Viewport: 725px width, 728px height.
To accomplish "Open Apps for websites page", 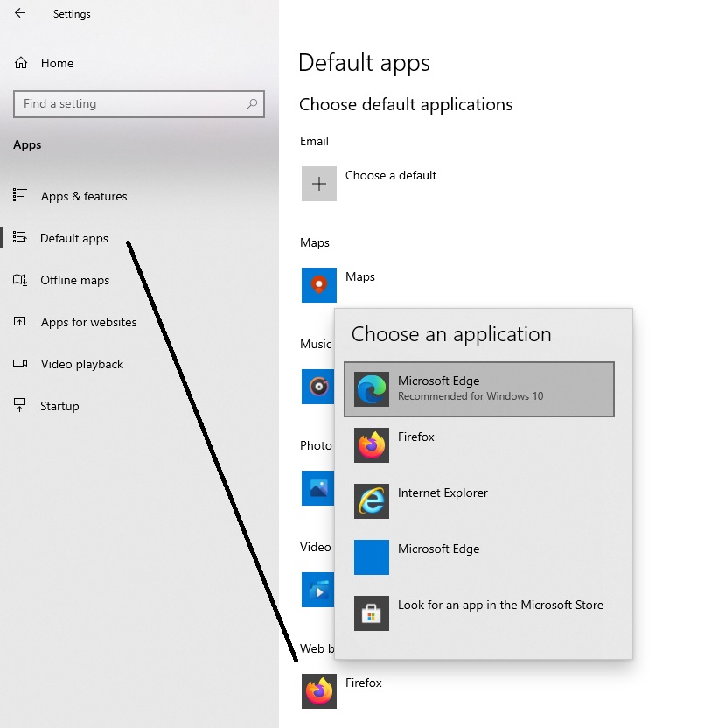I will (x=88, y=322).
